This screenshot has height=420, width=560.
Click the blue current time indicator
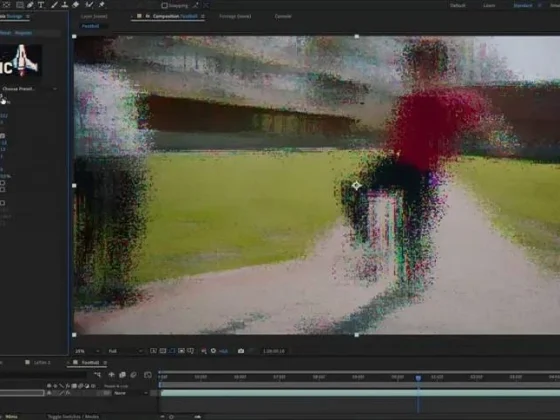point(418,378)
